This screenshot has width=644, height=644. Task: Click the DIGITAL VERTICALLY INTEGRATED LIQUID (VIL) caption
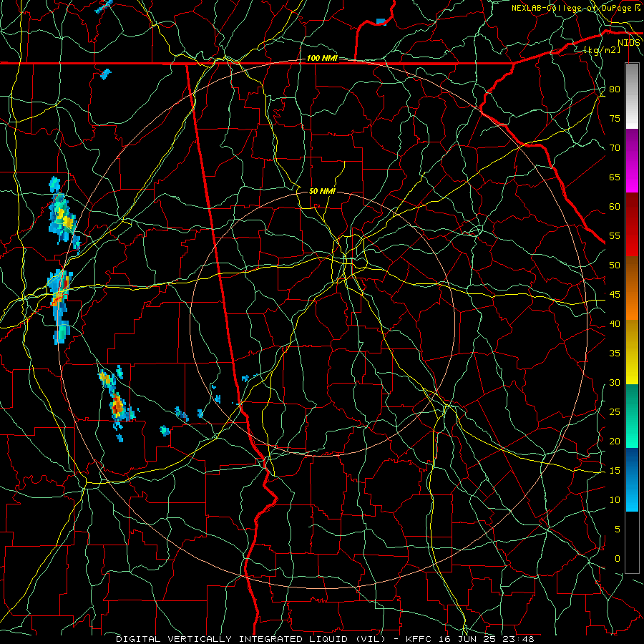[x=251, y=639]
